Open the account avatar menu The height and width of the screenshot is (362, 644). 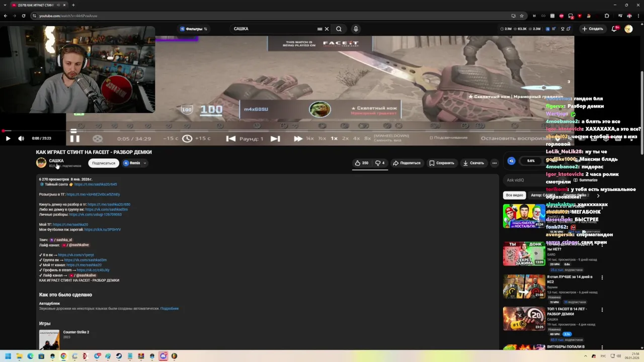pos(628,29)
